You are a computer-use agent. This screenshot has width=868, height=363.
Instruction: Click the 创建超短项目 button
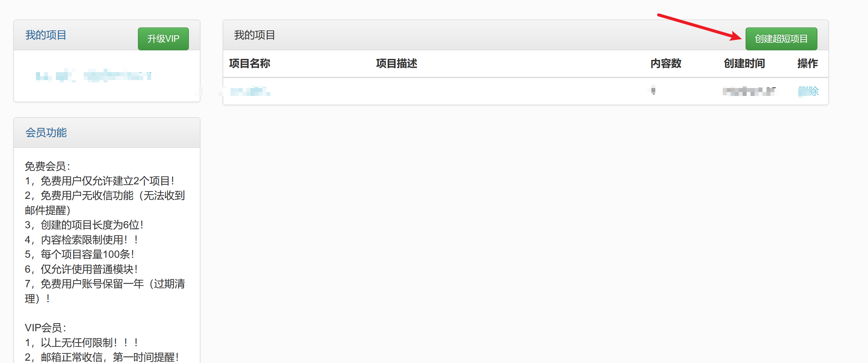781,39
